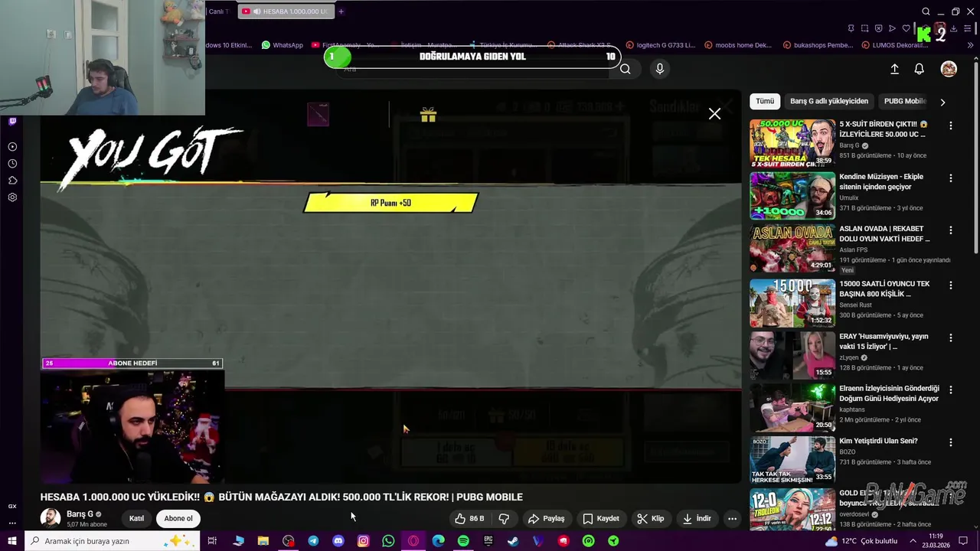Open options for ERAY Husamviyuviyu video

[951, 337]
